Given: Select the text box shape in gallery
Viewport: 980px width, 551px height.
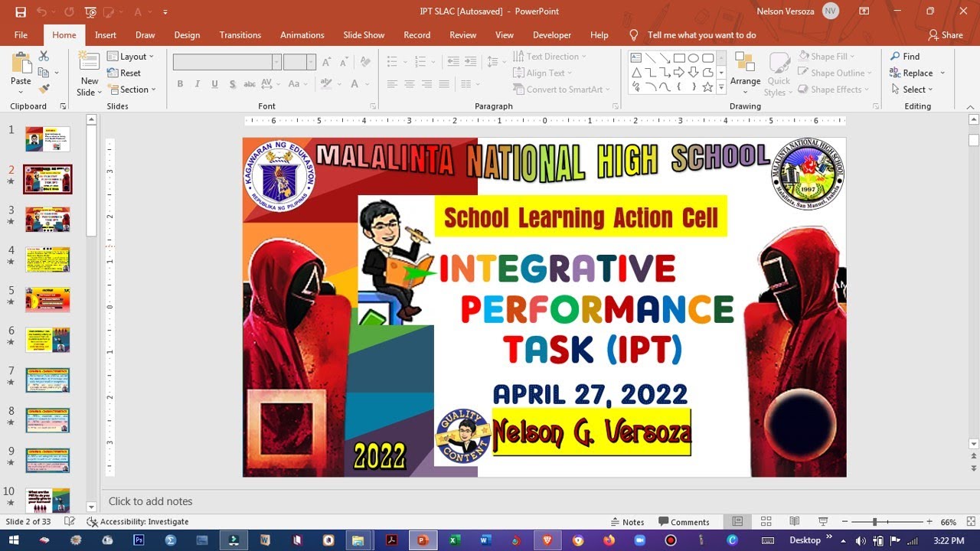Looking at the screenshot, I should tap(636, 58).
